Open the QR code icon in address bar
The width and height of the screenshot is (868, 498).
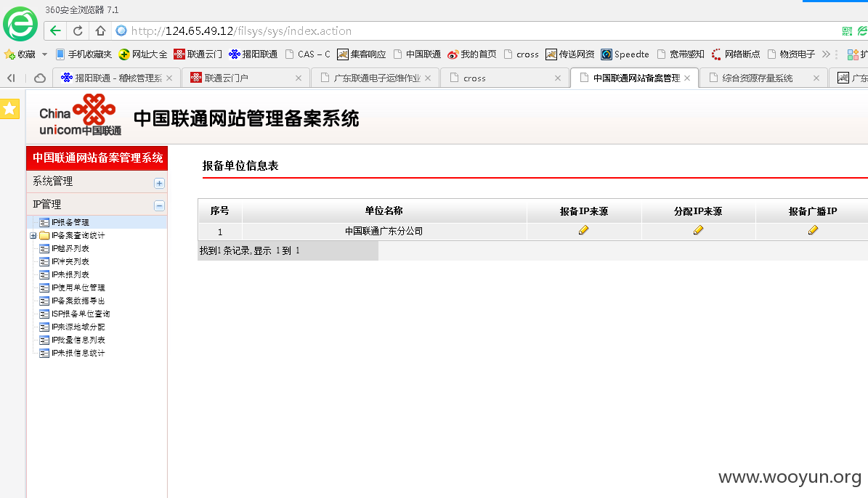point(847,31)
